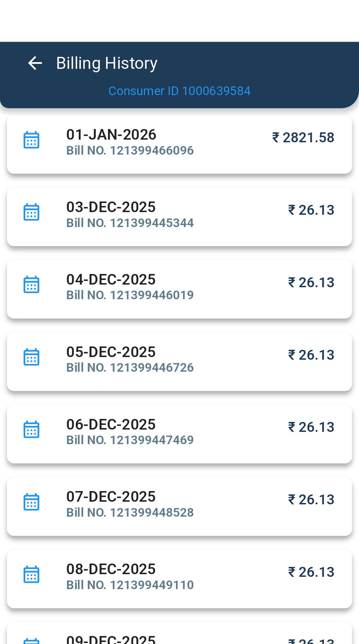359x644 pixels.
Task: Click the calendar icon for 08-DEC-2025
Action: click(32, 574)
